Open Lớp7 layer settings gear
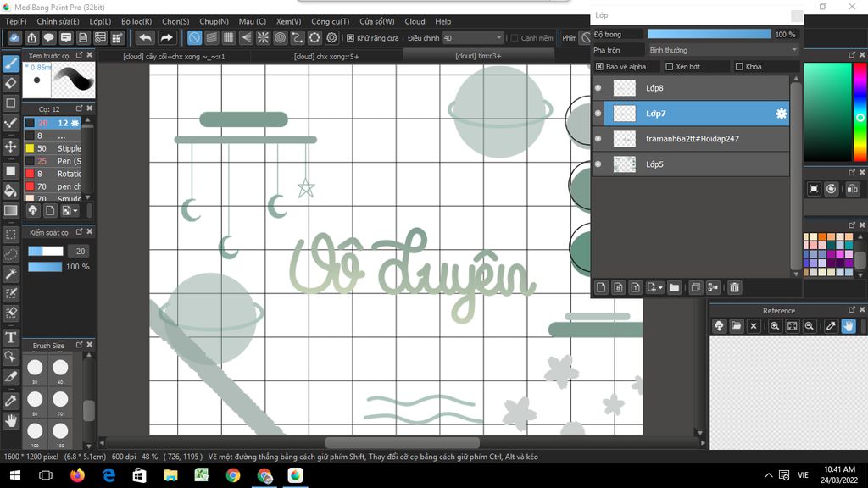This screenshot has height=488, width=868. [x=781, y=114]
